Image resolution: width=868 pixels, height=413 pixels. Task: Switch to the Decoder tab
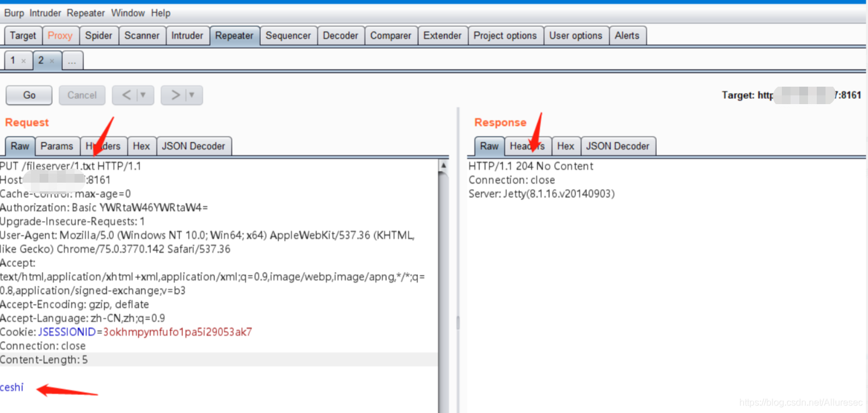pos(341,35)
